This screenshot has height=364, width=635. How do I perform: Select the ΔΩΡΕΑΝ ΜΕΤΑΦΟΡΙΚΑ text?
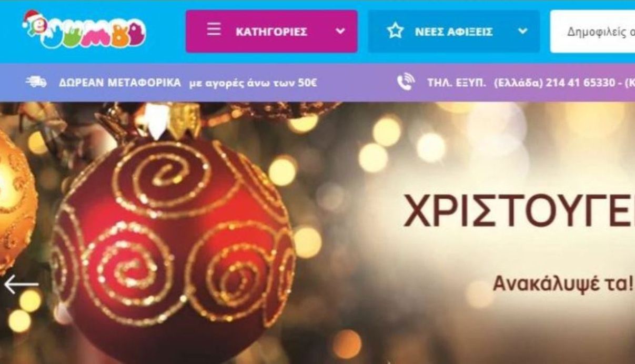[119, 83]
